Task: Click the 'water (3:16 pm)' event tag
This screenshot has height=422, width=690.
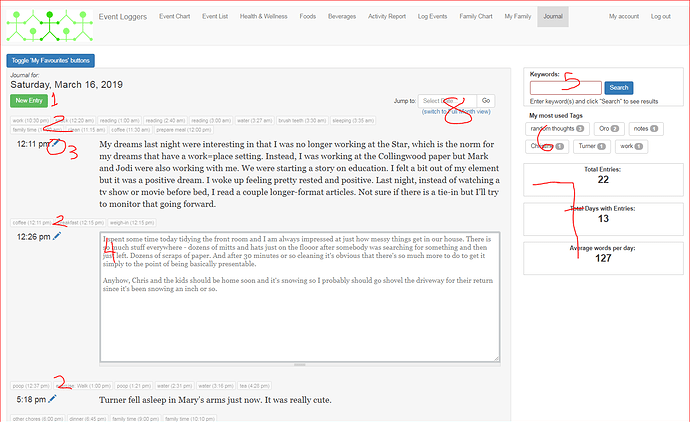Action: 216,386
